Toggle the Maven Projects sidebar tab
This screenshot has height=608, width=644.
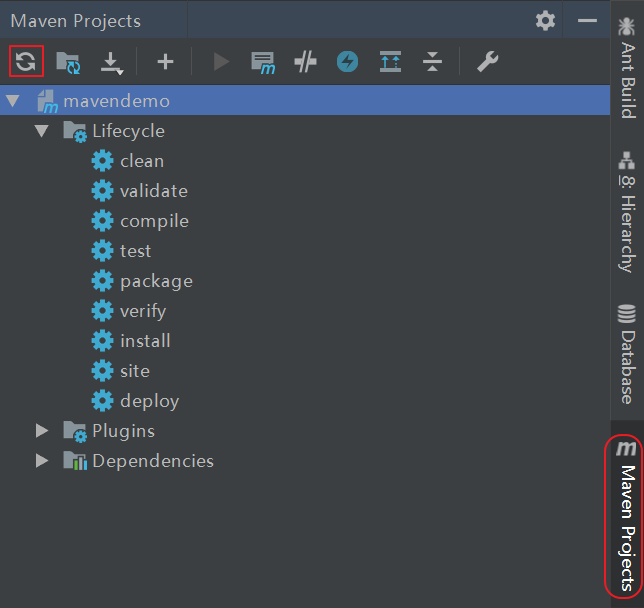pos(626,516)
